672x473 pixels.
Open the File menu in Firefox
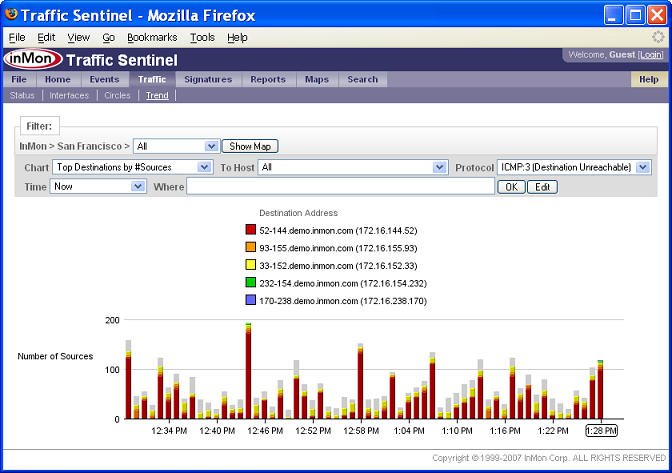[17, 37]
